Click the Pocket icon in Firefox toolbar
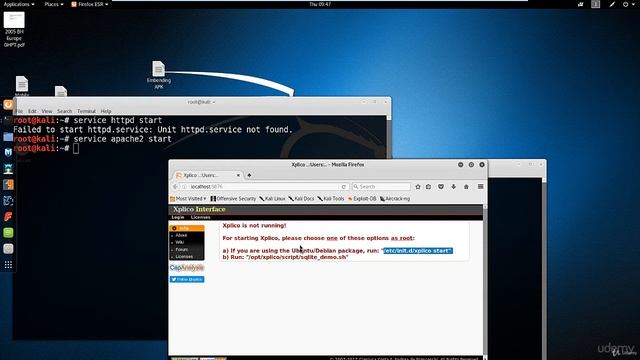Image resolution: width=640 pixels, height=360 pixels. pos(441,187)
